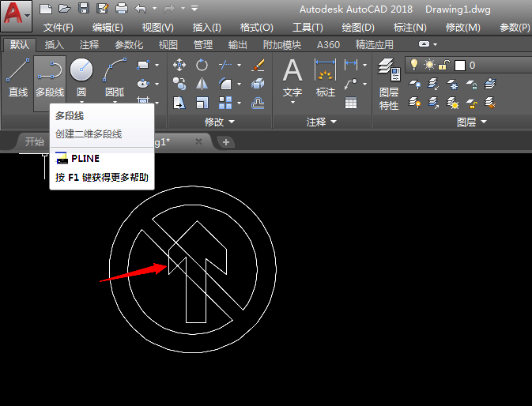Toggle the layer on/off lightbulb
This screenshot has height=406, width=532.
tap(413, 65)
